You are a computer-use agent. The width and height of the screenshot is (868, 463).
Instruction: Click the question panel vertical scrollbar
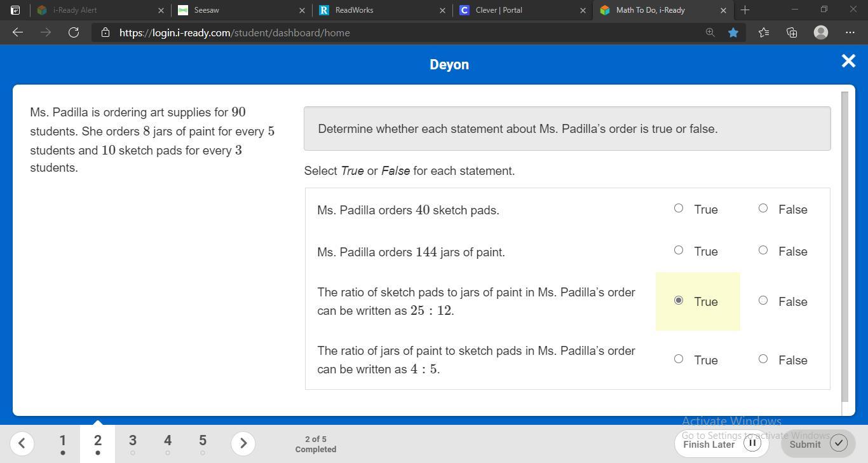coord(844,247)
